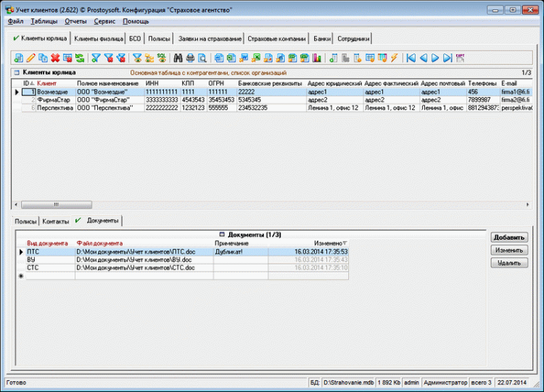Screen dimensions: 544x392
Task: Toggle the Клиенты юрлица table header icon
Action: click(x=16, y=73)
